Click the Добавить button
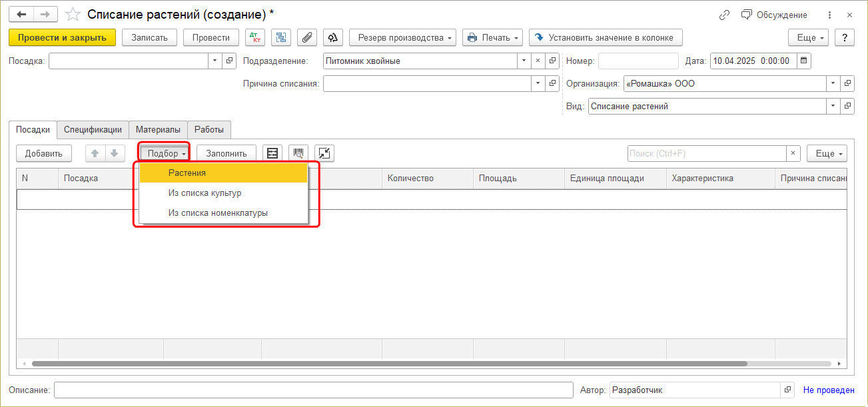868x407 pixels. tap(44, 153)
